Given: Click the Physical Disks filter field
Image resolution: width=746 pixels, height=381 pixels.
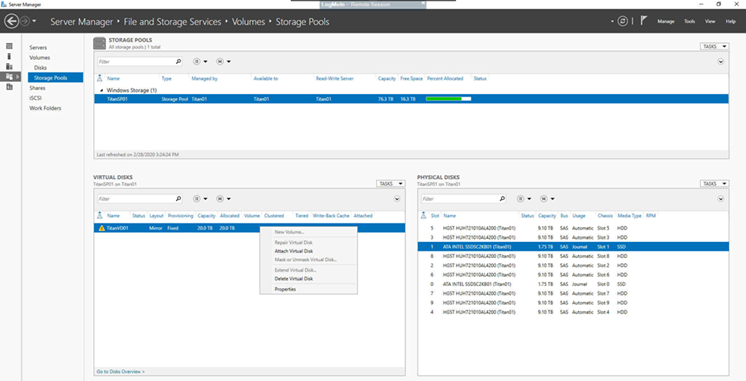Looking at the screenshot, I should [x=460, y=198].
